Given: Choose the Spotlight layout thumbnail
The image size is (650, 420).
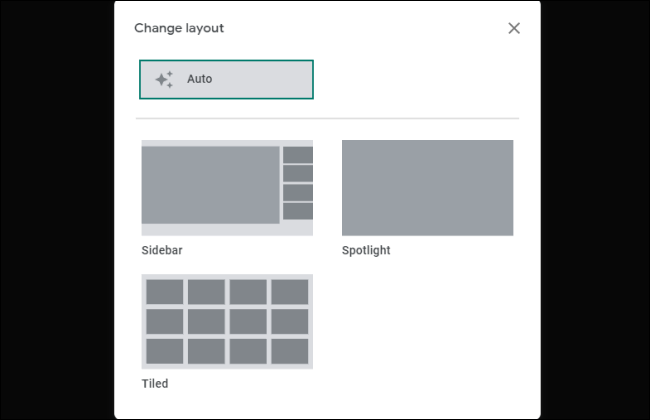Looking at the screenshot, I should (x=427, y=188).
